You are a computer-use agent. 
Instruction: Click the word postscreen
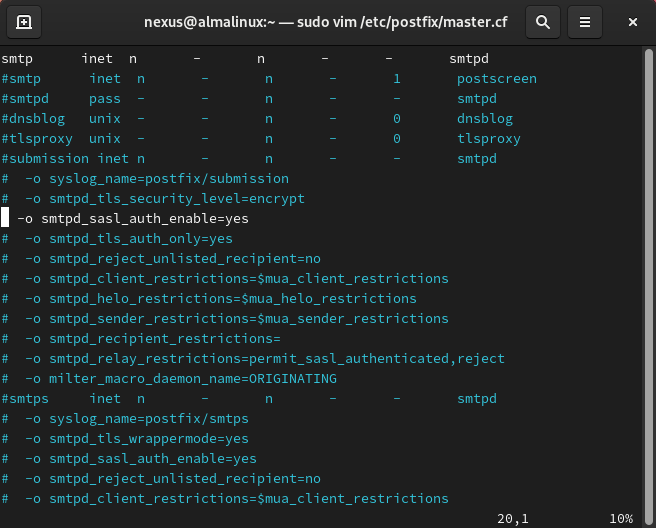tap(496, 78)
